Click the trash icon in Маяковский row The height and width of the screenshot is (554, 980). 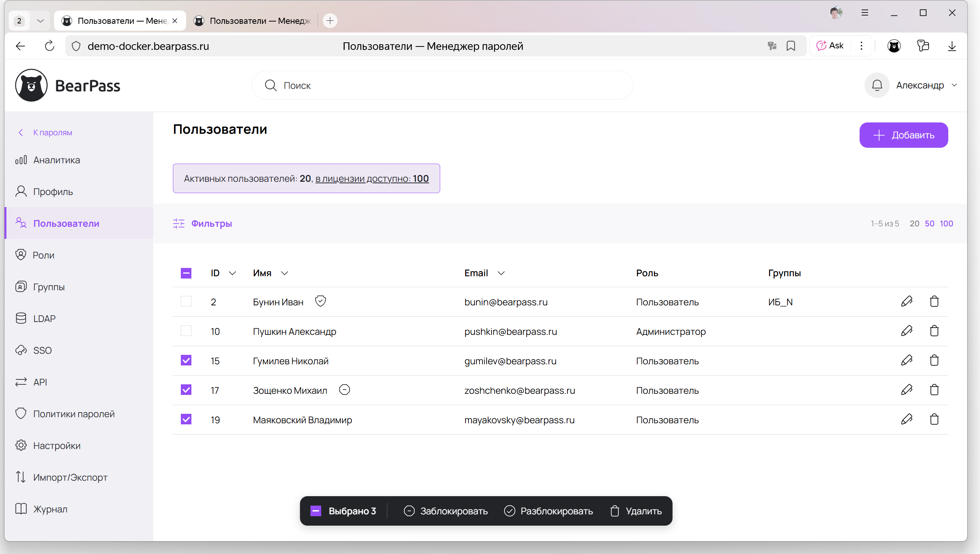click(x=934, y=419)
